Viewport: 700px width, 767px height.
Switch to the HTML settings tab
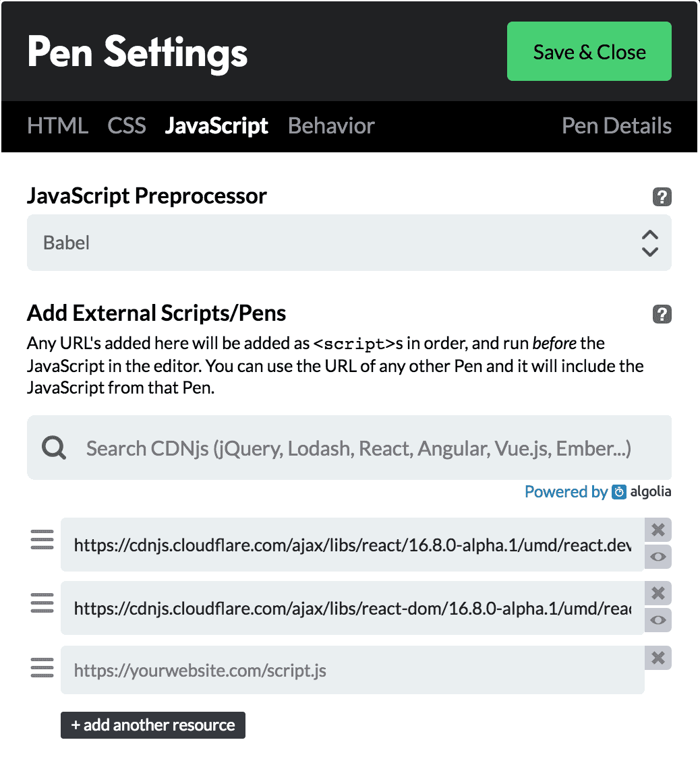[x=58, y=126]
